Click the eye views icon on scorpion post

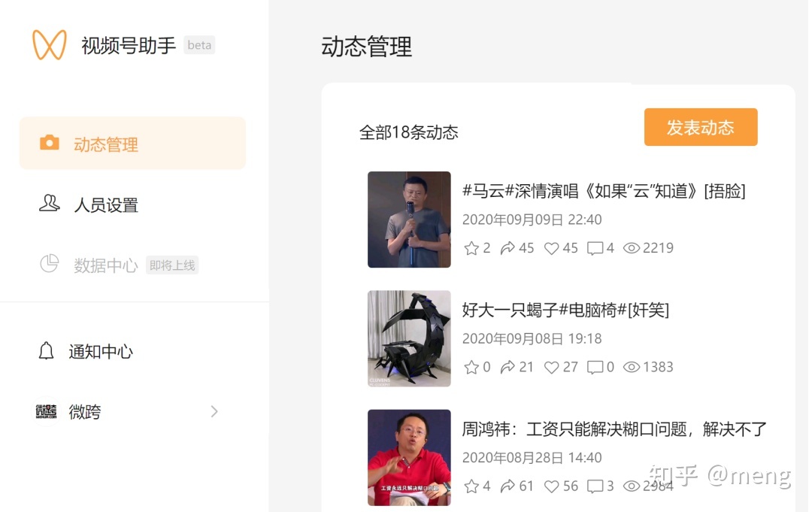pos(632,367)
